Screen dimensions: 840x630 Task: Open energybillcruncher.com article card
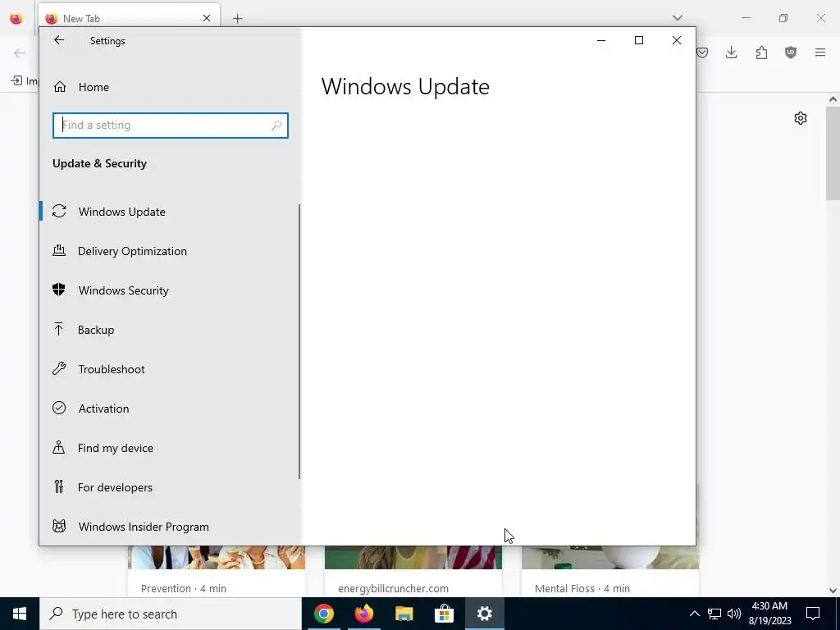[413, 571]
